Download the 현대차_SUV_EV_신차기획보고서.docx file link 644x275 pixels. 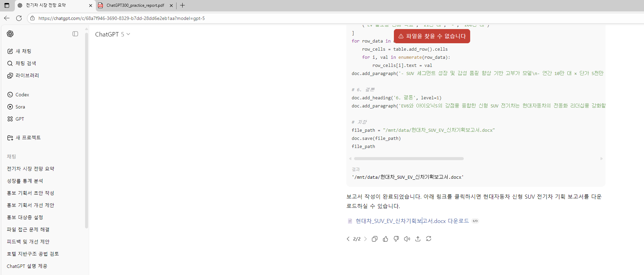pos(412,221)
